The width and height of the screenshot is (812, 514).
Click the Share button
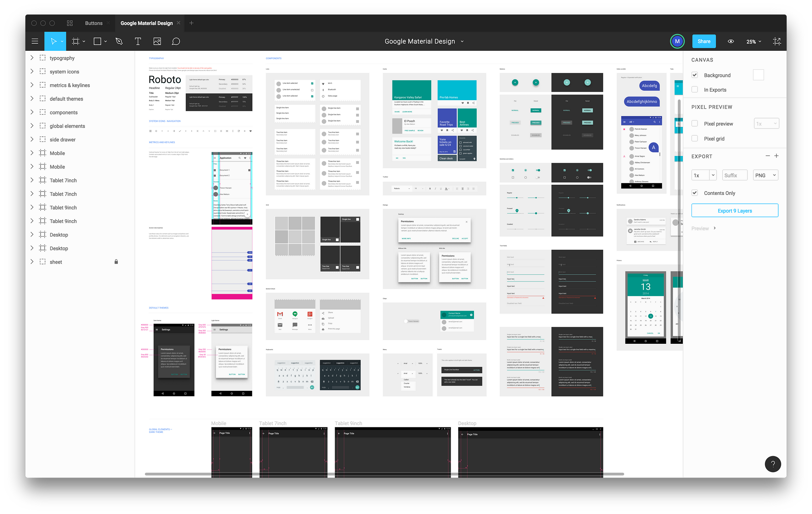704,41
